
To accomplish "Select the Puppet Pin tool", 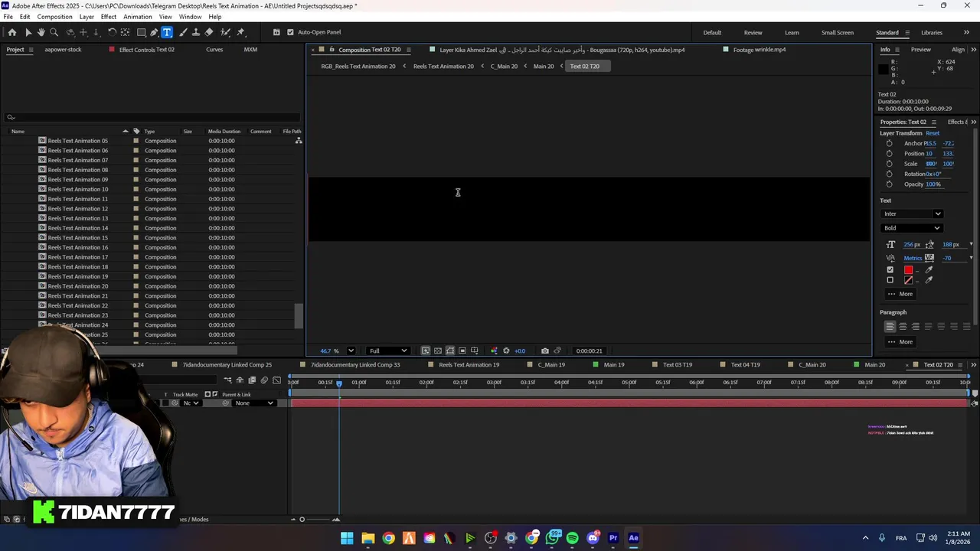I will pos(240,32).
